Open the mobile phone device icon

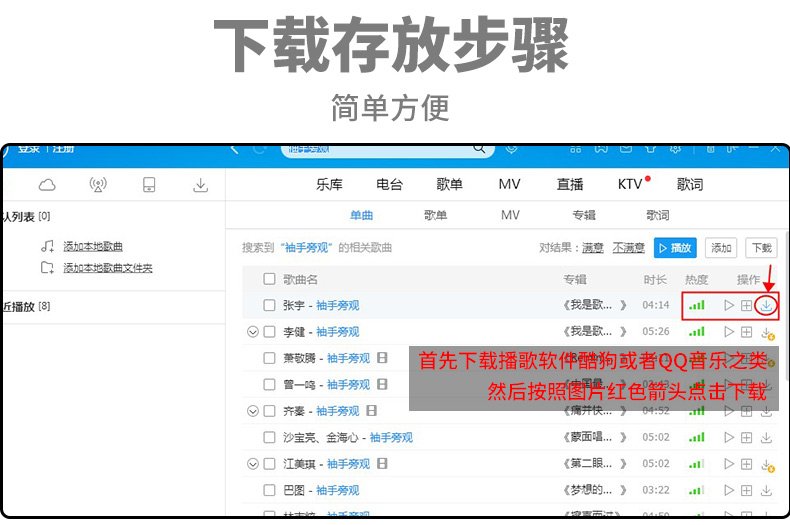pos(149,185)
